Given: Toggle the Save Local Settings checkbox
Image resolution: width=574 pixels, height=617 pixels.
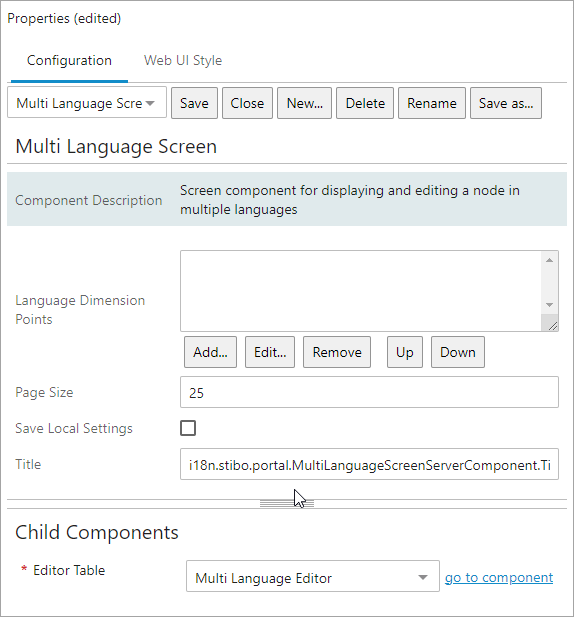Looking at the screenshot, I should pos(188,428).
